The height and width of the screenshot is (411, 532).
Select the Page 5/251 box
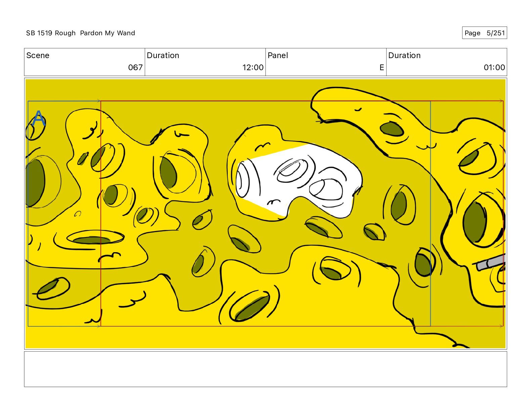pyautogui.click(x=484, y=33)
